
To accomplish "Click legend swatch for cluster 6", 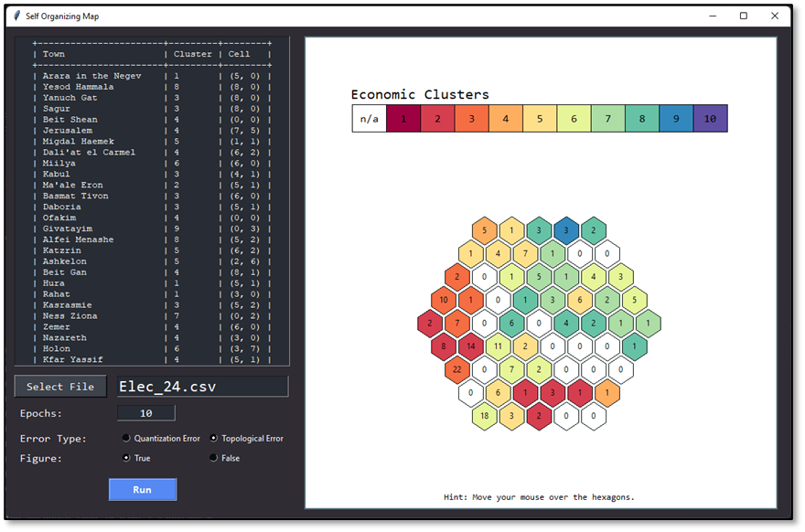I will click(574, 119).
